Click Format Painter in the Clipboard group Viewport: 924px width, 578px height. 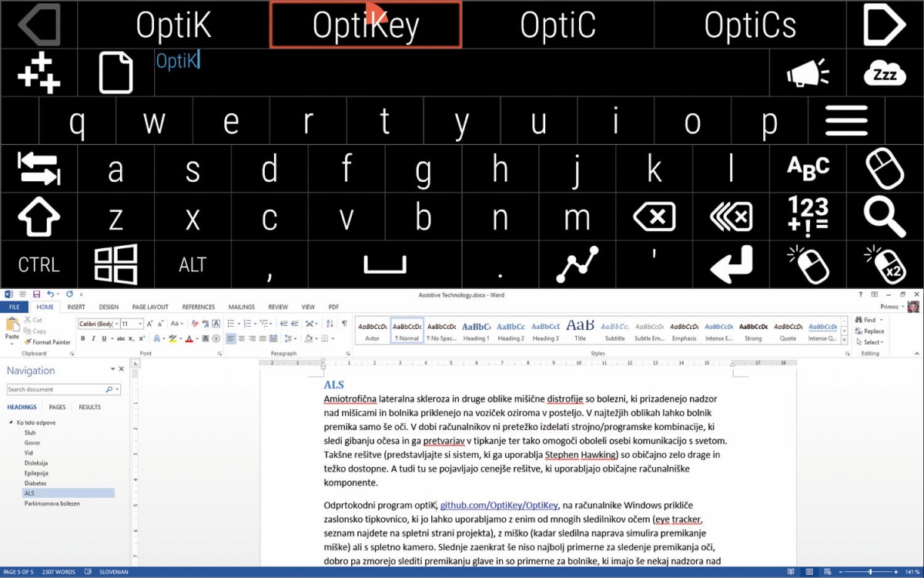(47, 342)
